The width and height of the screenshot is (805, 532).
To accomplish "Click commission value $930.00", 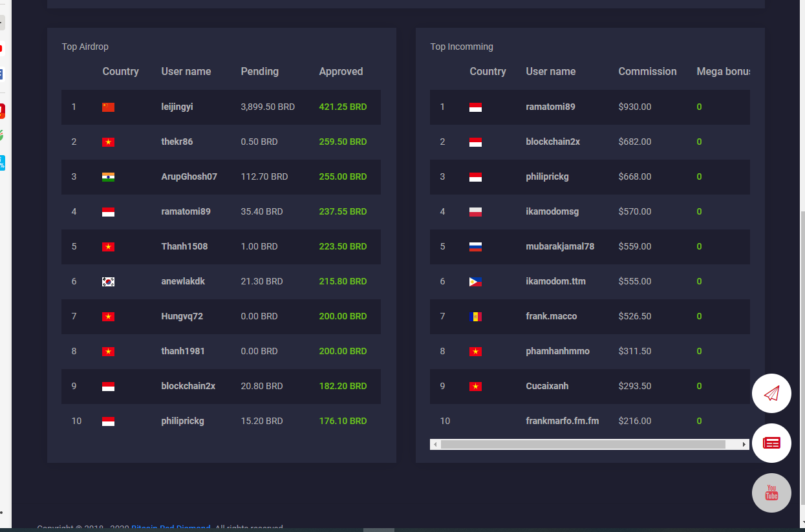I will (x=635, y=107).
